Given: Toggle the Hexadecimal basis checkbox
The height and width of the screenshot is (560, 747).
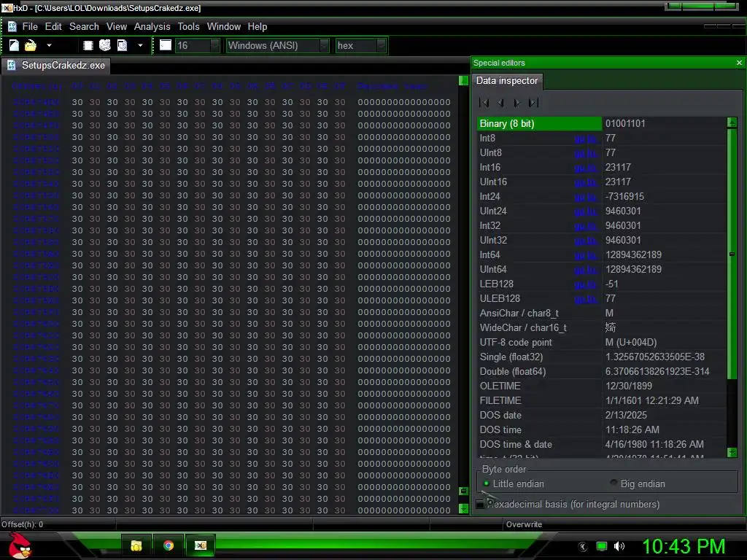Looking at the screenshot, I should click(480, 505).
